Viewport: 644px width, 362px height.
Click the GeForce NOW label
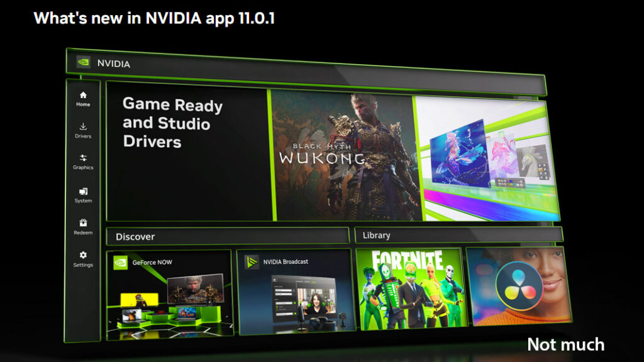point(152,262)
